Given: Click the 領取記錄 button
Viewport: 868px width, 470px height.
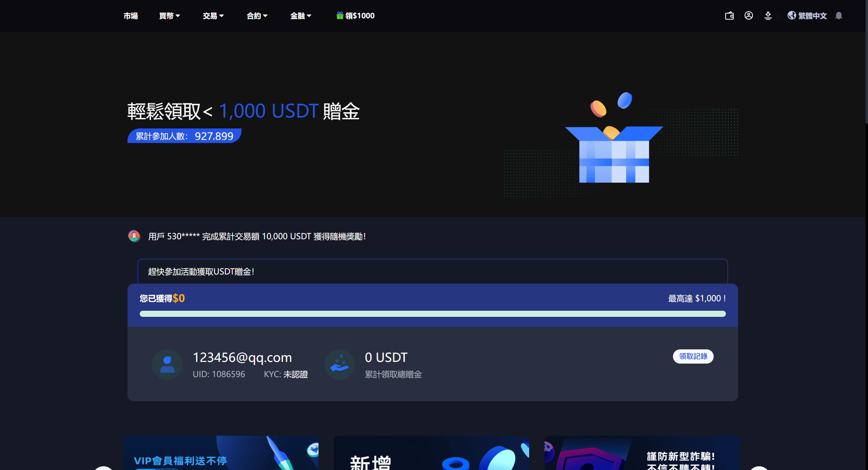Looking at the screenshot, I should 693,356.
